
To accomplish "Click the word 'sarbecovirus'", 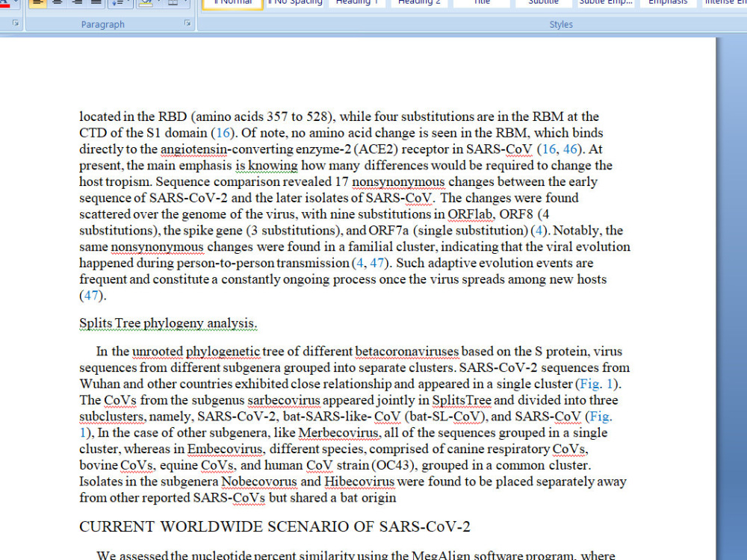I will click(x=284, y=400).
